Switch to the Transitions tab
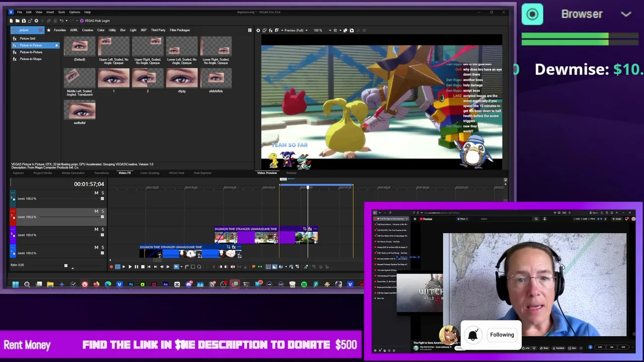 pyautogui.click(x=101, y=173)
